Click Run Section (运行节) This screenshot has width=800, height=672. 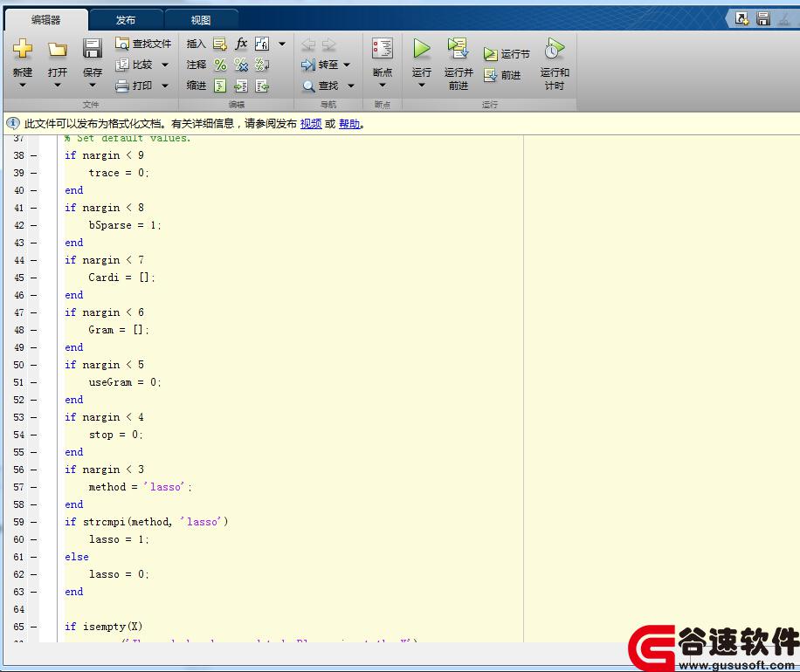[x=507, y=54]
